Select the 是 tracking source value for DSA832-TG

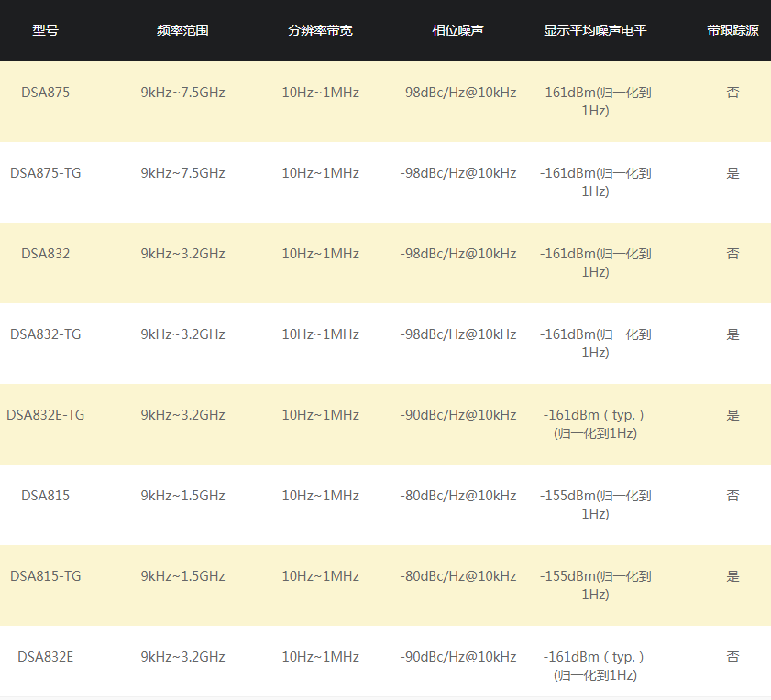732,334
